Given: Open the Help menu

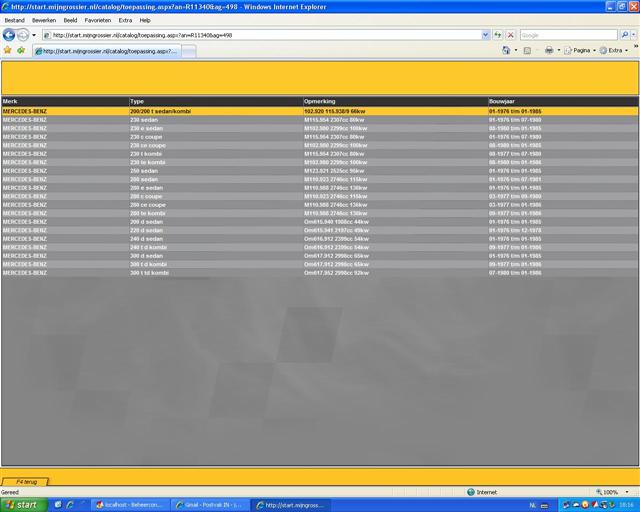Looking at the screenshot, I should (x=145, y=20).
